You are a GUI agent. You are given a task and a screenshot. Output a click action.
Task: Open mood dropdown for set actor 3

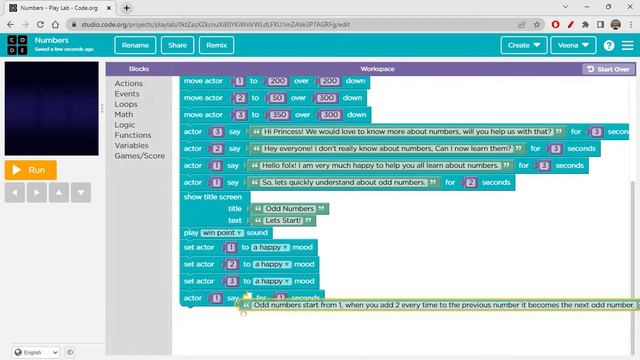272,281
